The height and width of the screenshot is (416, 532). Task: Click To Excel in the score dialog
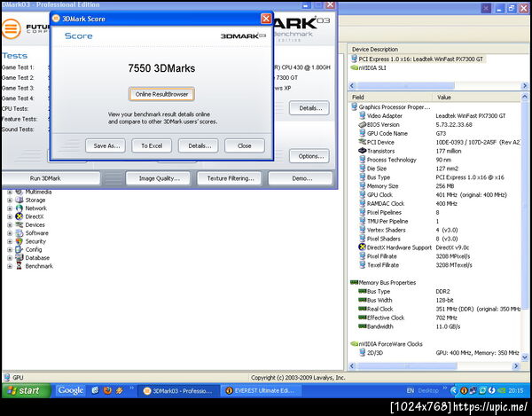point(152,145)
